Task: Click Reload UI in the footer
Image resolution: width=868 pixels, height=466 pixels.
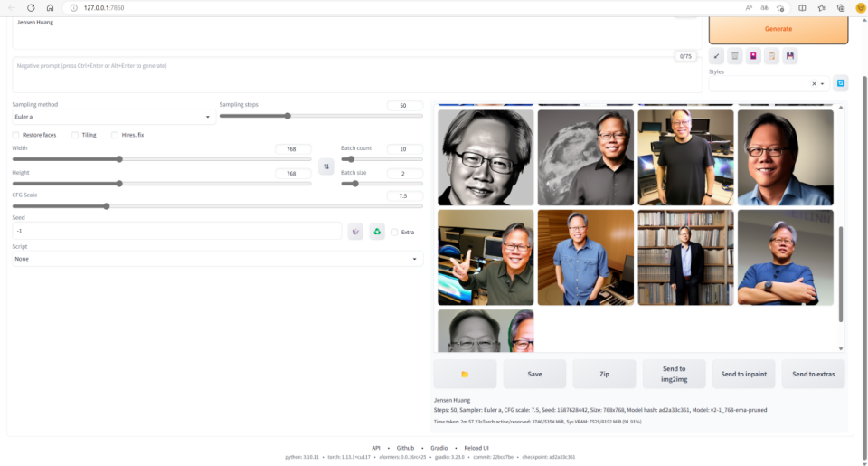Action: 476,448
